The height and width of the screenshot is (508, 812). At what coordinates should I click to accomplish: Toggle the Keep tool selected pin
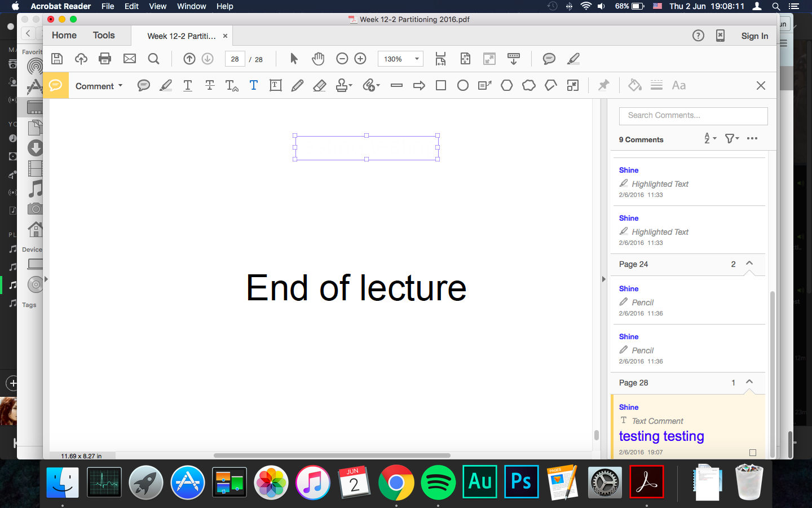pyautogui.click(x=604, y=85)
